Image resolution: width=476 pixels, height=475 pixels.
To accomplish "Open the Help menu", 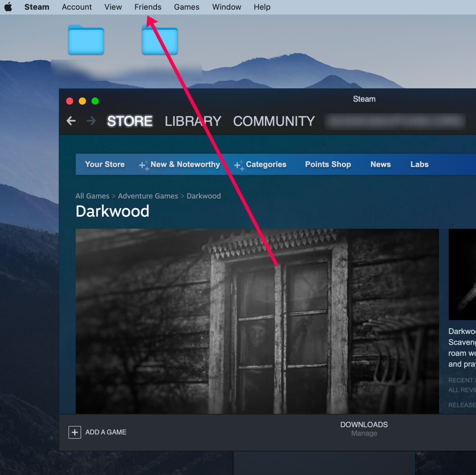I will point(262,7).
